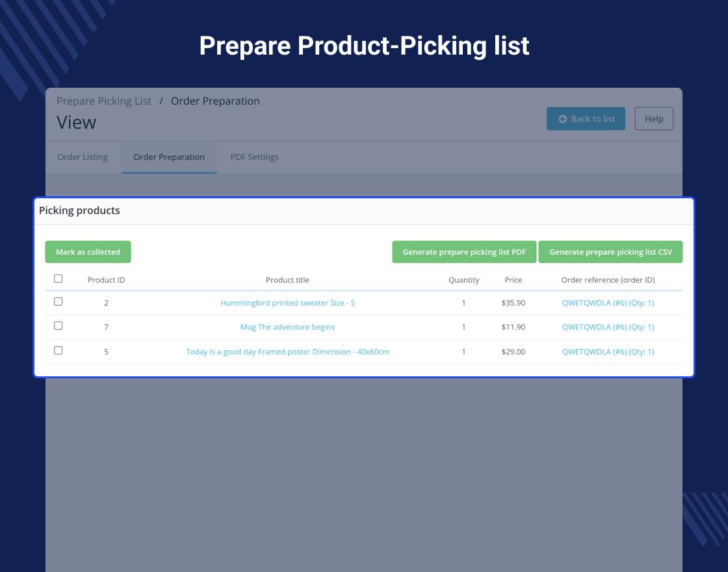This screenshot has height=572, width=728.
Task: Open order reference in Hummingbird sweater row
Action: click(608, 303)
